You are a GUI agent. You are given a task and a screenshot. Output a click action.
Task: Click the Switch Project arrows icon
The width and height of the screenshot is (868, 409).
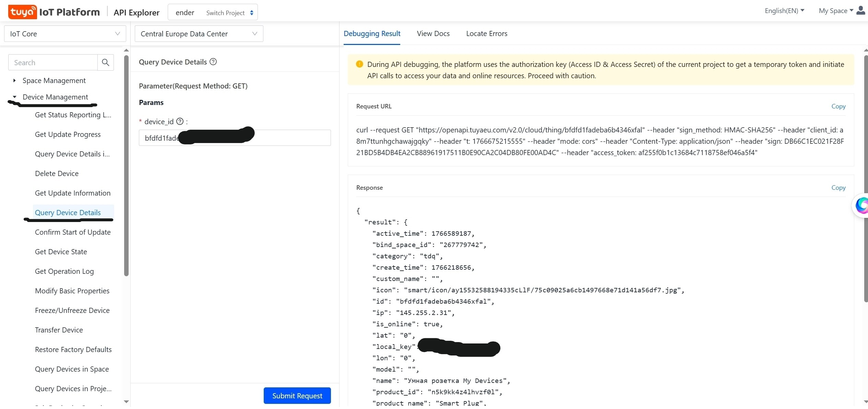click(252, 13)
